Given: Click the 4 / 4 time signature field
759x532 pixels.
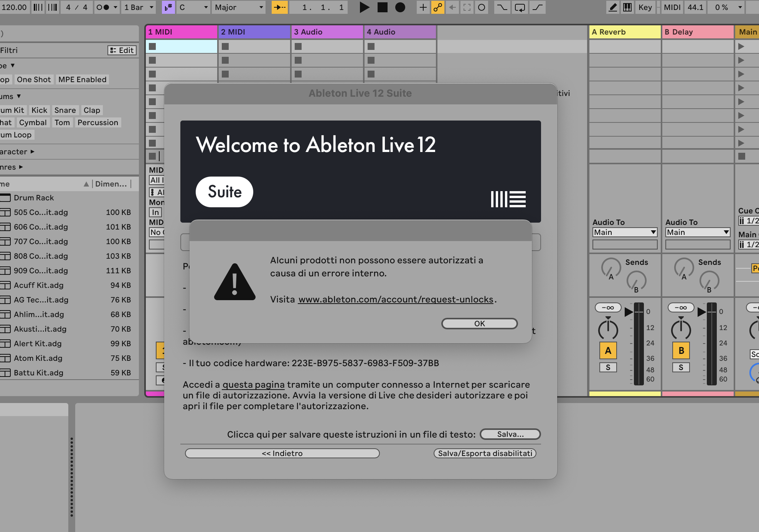Looking at the screenshot, I should pyautogui.click(x=76, y=7).
